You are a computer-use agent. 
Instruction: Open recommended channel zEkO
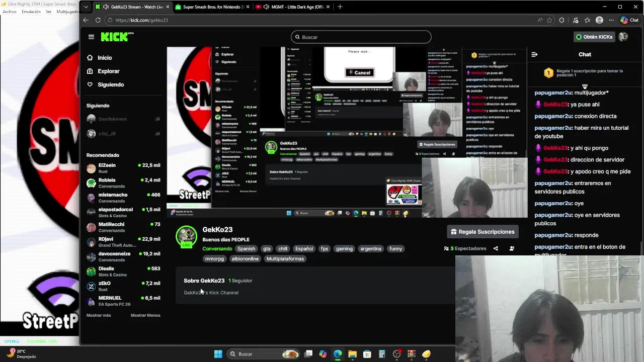pyautogui.click(x=123, y=286)
